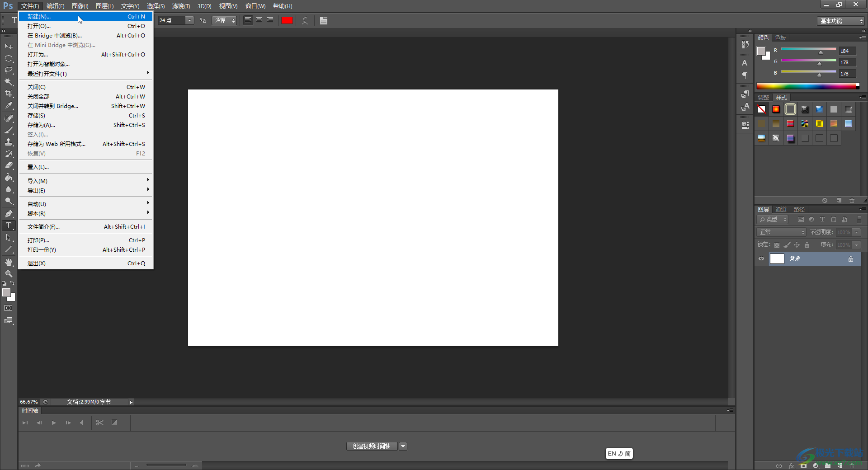This screenshot has height=470, width=868.
Task: Toggle the Character and Paragraph panels icon
Action: pos(324,20)
